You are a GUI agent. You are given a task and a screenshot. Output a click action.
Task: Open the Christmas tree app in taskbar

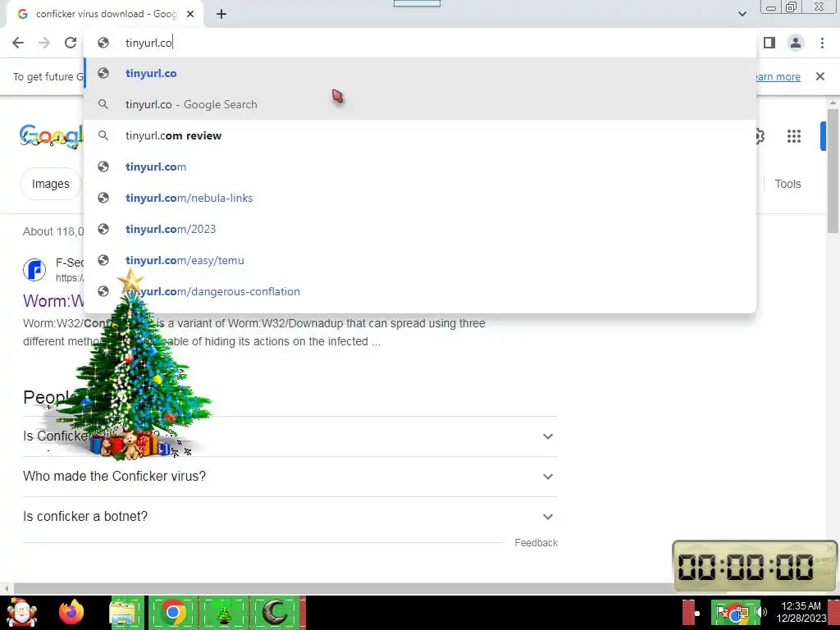click(x=224, y=612)
